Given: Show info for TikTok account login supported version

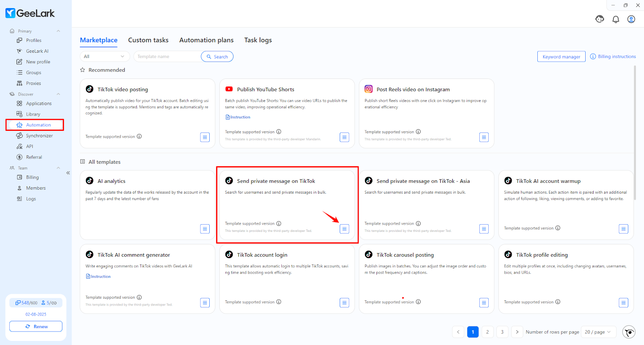Looking at the screenshot, I should tap(279, 302).
